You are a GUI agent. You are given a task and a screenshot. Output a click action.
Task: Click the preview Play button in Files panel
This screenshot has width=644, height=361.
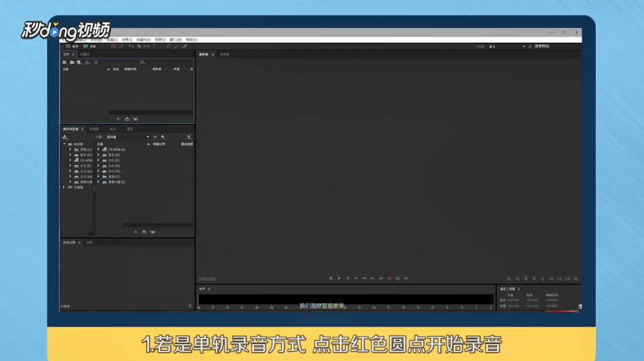118,119
